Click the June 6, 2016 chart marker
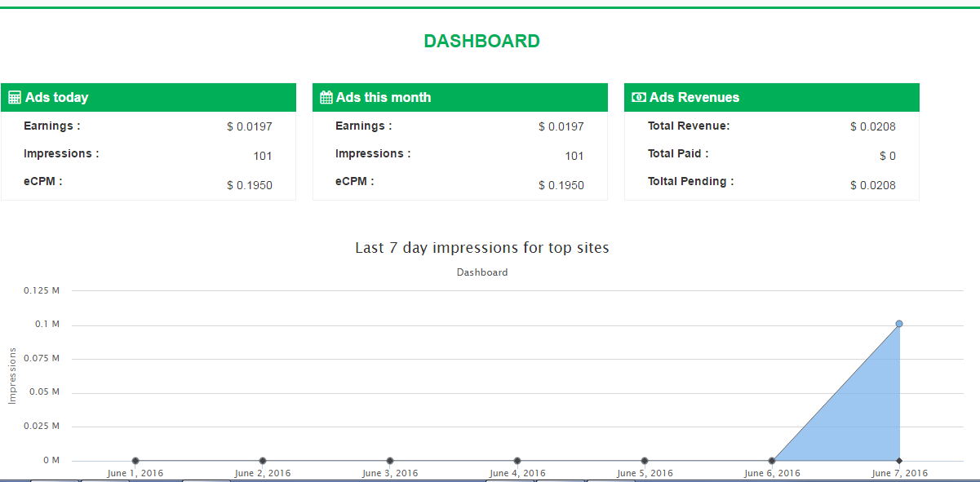 click(x=772, y=461)
